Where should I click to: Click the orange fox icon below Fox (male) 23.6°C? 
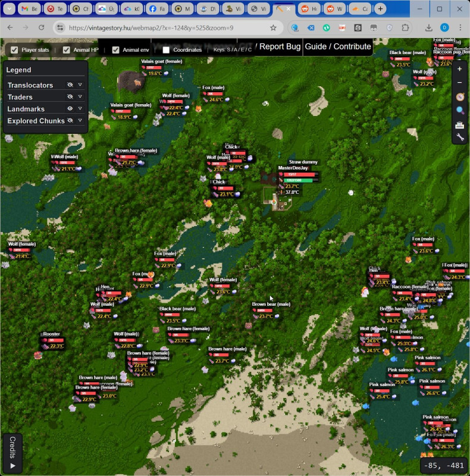pos(408,260)
